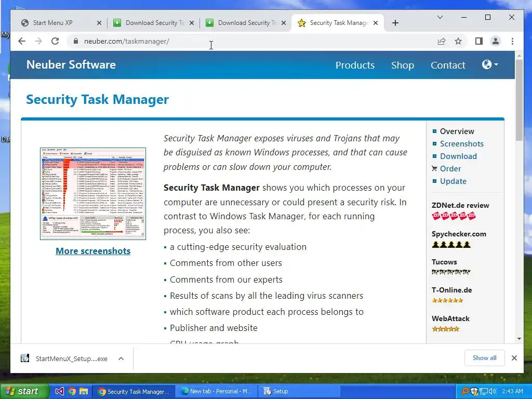Expand options for StartMenuX_Setup download

121,358
